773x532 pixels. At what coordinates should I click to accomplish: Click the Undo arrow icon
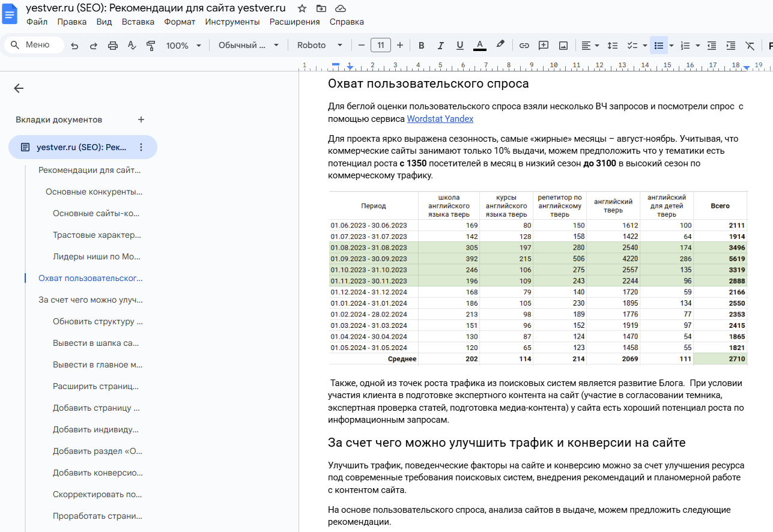coord(74,46)
